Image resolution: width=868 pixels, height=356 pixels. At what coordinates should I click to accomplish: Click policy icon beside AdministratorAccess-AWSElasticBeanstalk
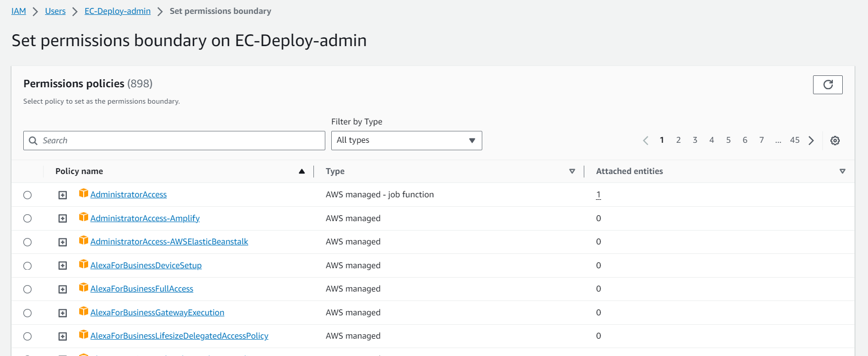point(84,240)
